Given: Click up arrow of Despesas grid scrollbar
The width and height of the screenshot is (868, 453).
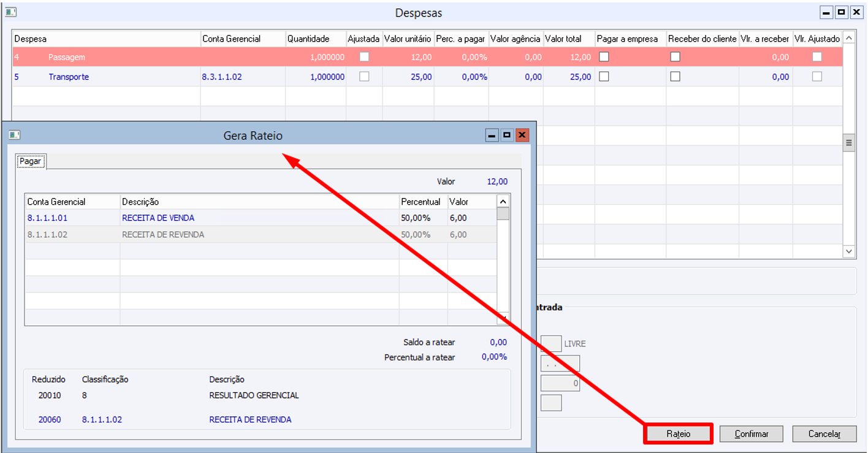Looking at the screenshot, I should click(849, 38).
